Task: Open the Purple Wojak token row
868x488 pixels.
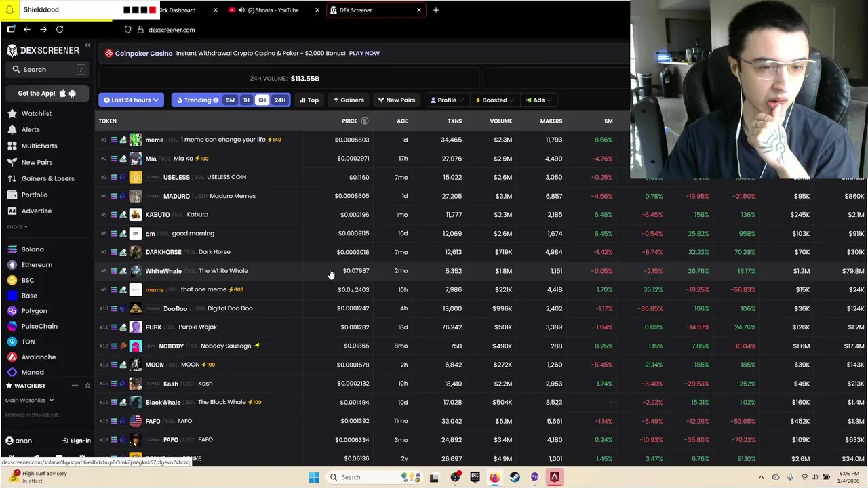Action: click(x=481, y=327)
